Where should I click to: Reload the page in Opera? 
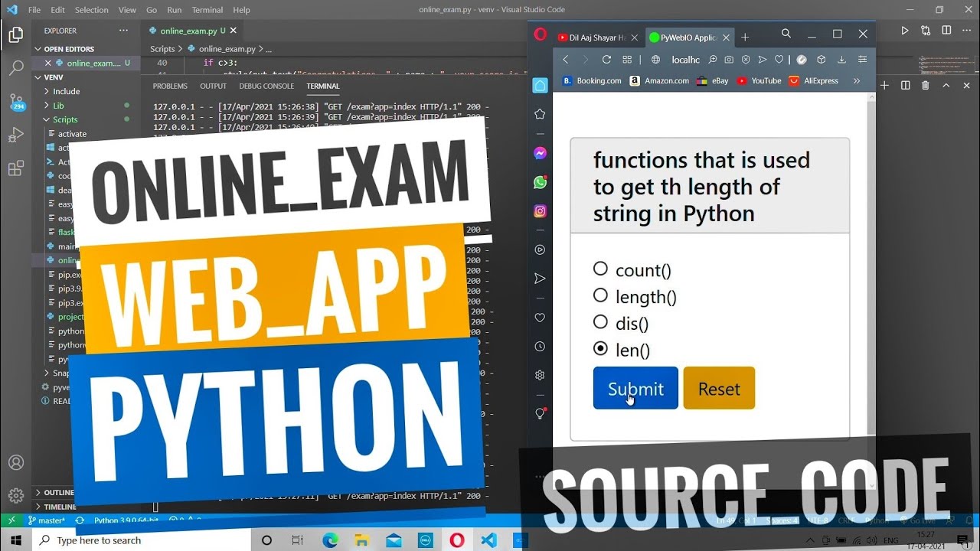[x=606, y=60]
